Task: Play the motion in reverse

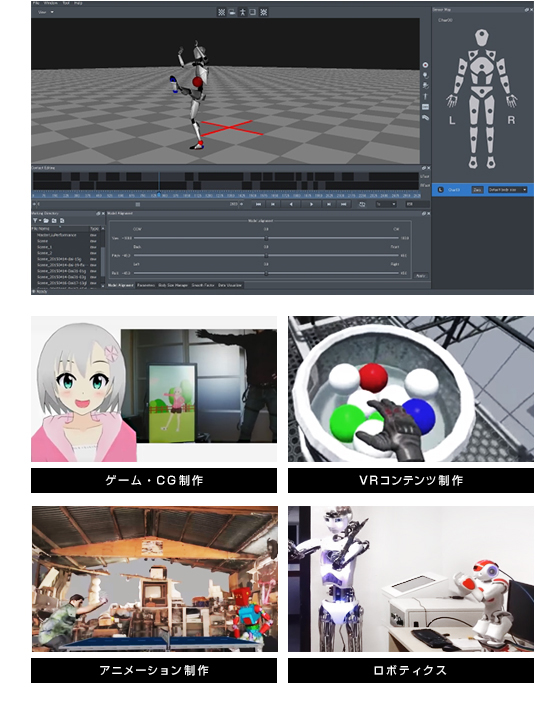Action: click(291, 204)
